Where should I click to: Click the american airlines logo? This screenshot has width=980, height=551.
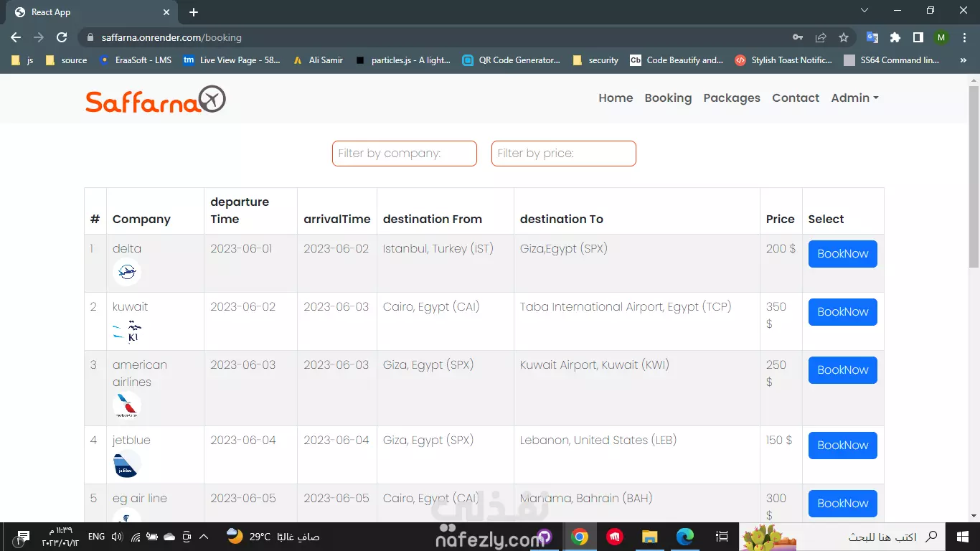point(127,405)
